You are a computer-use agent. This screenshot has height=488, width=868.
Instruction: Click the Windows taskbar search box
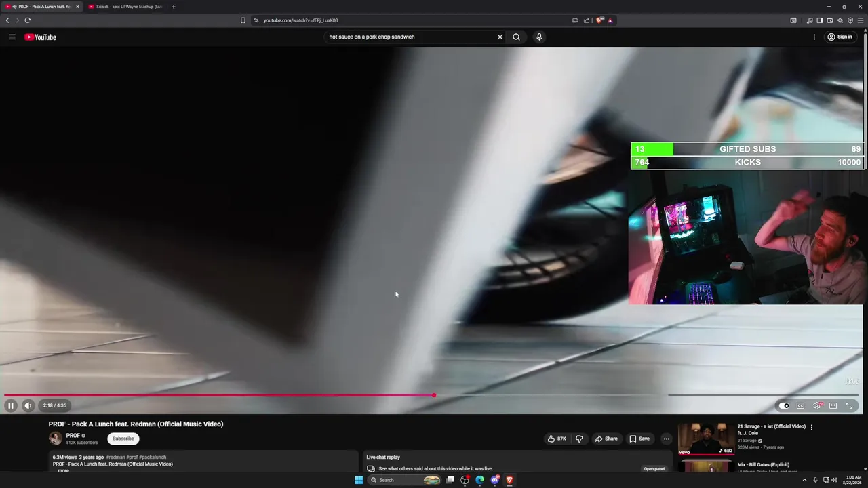pos(405,480)
